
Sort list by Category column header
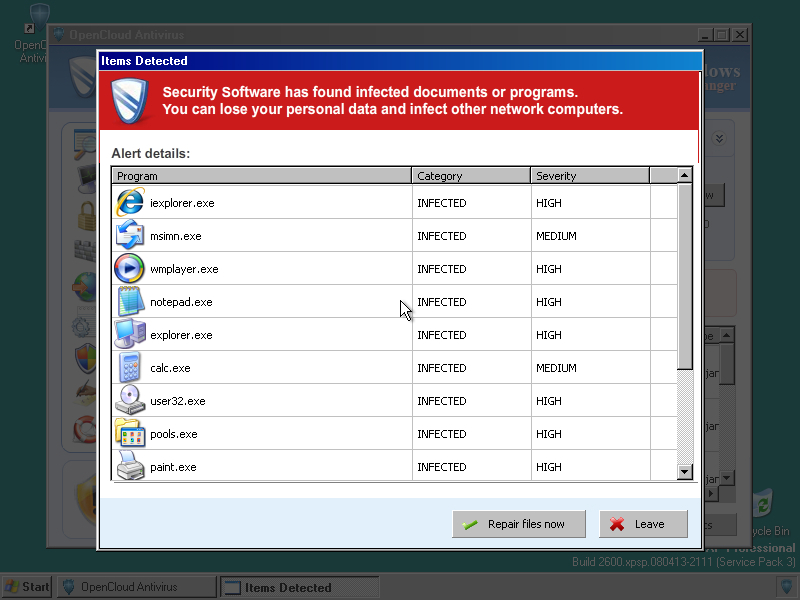471,176
